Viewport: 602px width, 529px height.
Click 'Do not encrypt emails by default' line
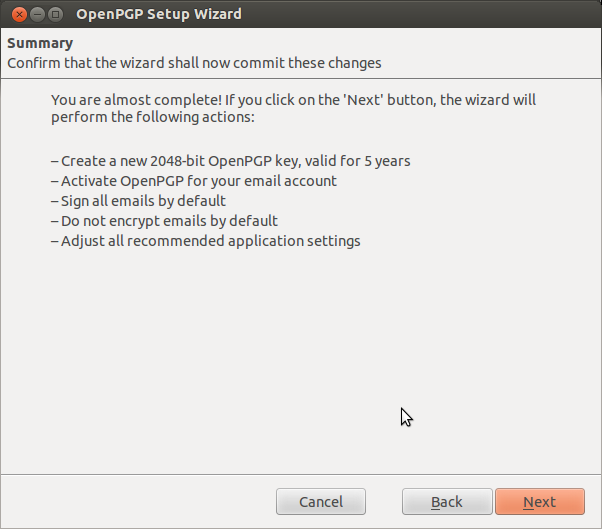click(x=164, y=221)
